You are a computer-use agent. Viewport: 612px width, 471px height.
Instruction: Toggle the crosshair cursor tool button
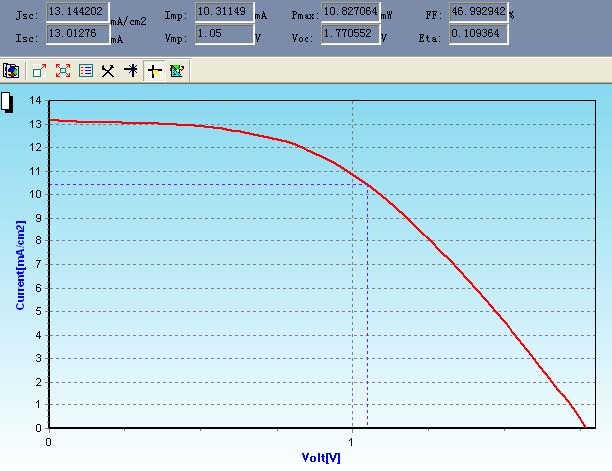[154, 71]
